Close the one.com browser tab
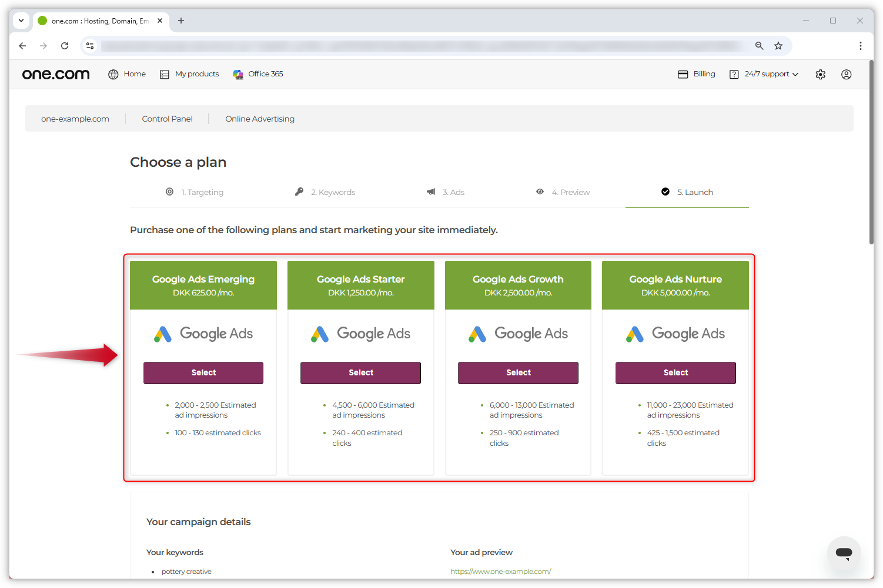Image resolution: width=883 pixels, height=588 pixels. tap(160, 21)
